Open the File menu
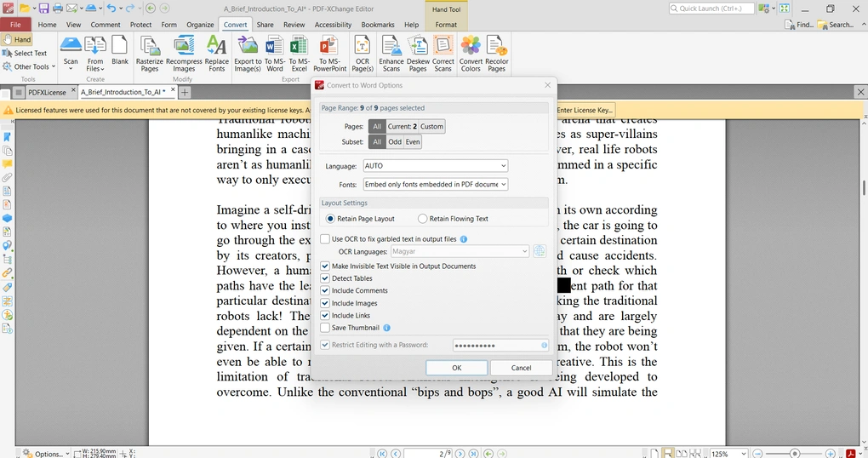The width and height of the screenshot is (868, 458). pyautogui.click(x=15, y=25)
